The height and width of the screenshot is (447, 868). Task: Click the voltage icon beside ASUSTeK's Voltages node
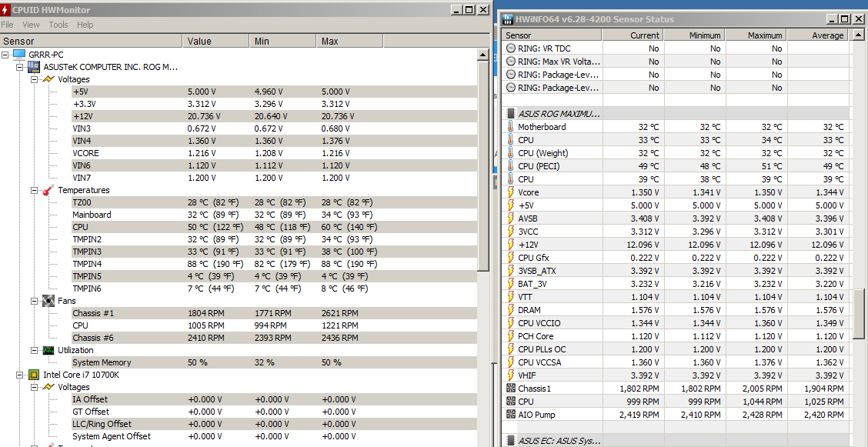(x=48, y=79)
